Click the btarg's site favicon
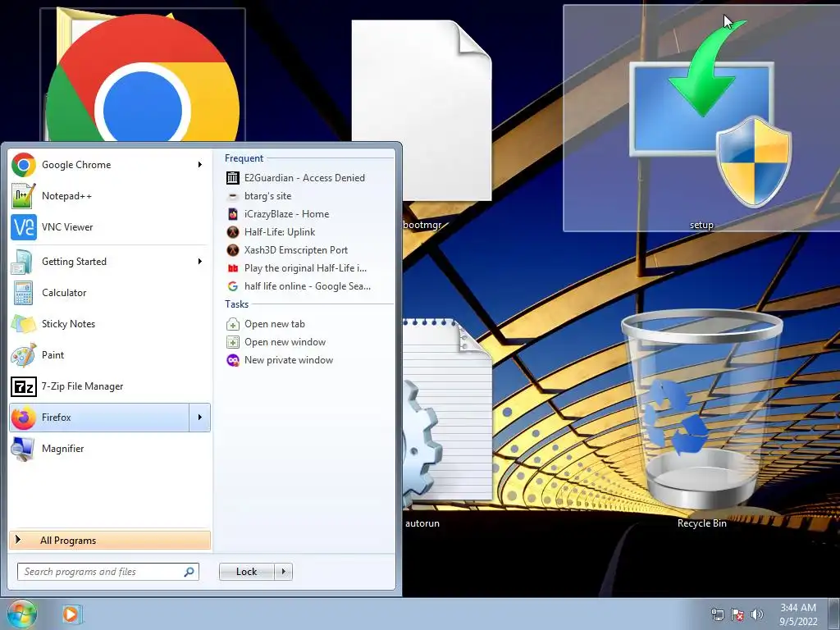The width and height of the screenshot is (840, 630). click(232, 196)
